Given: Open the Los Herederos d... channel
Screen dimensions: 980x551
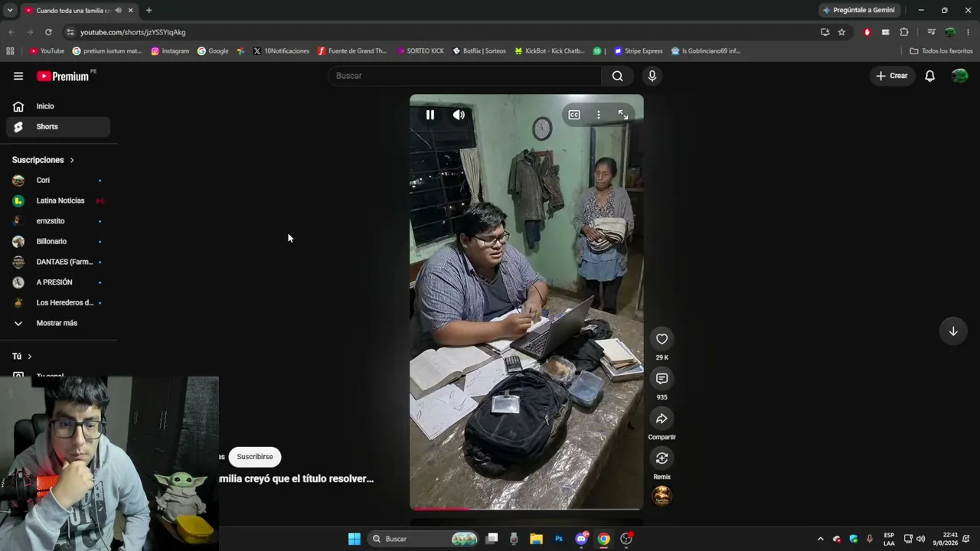Looking at the screenshot, I should tap(58, 303).
